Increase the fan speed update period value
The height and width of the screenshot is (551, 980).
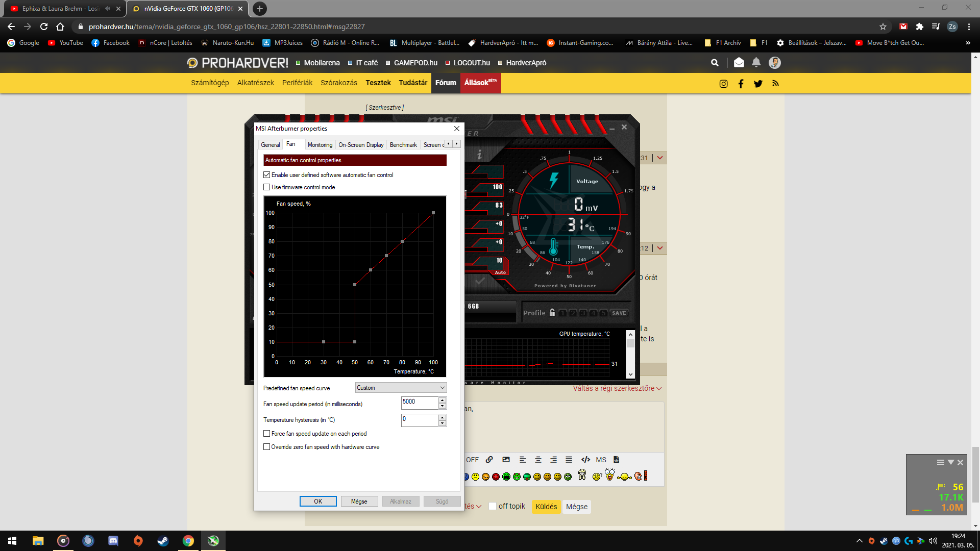tap(442, 400)
